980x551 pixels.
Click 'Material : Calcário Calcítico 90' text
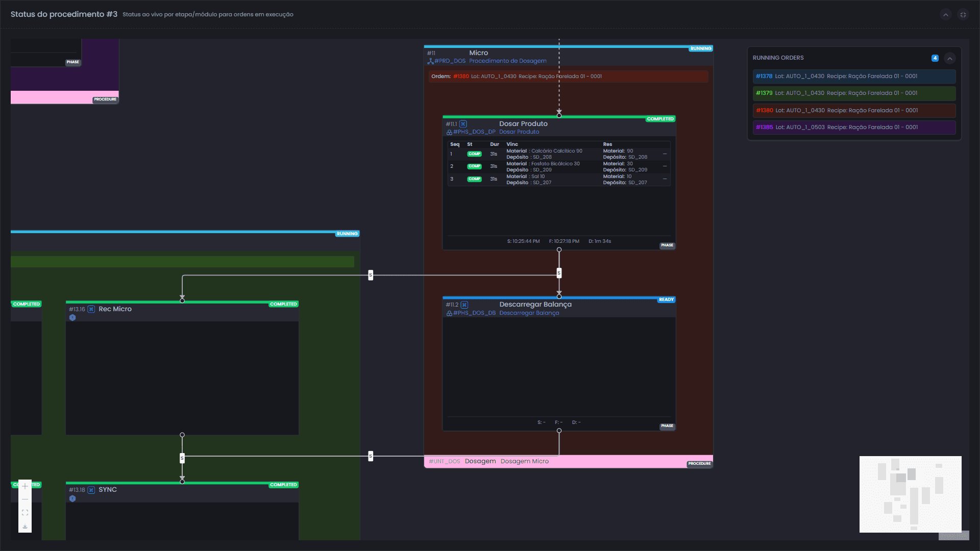click(x=544, y=151)
